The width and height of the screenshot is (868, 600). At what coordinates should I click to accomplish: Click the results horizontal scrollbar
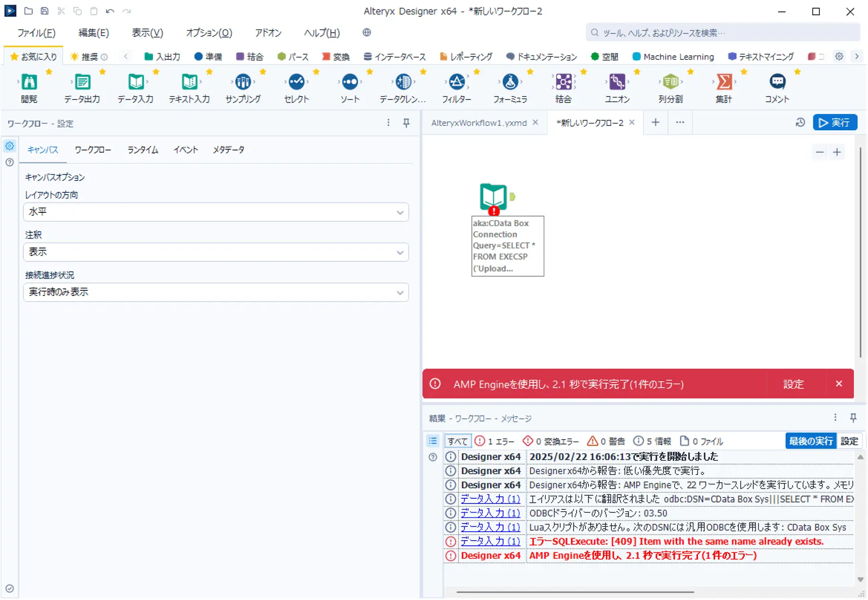(575, 592)
